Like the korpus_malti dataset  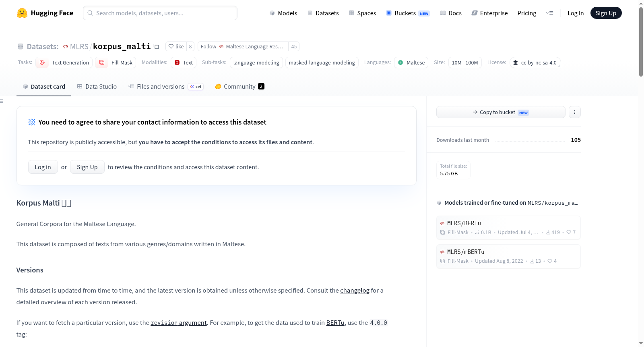point(176,46)
